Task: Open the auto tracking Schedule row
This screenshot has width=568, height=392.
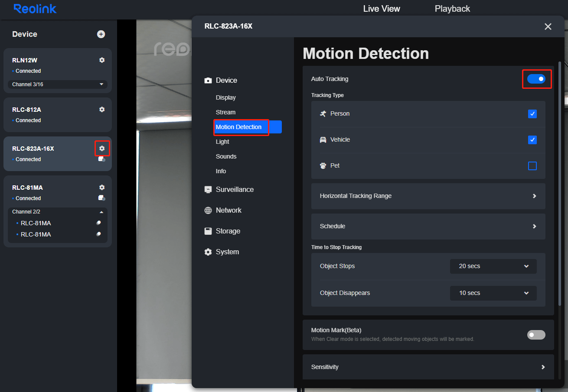Action: (428, 227)
